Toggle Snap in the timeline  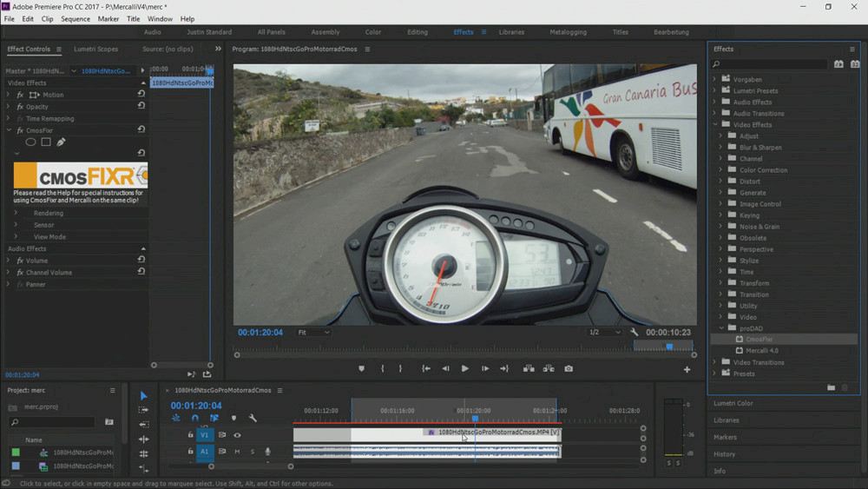pos(194,418)
